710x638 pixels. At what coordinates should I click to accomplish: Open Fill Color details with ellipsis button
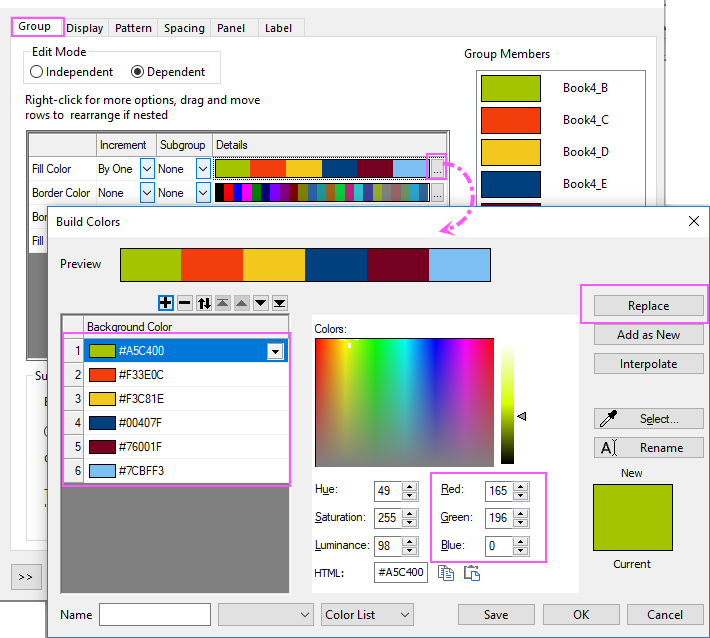tap(437, 169)
